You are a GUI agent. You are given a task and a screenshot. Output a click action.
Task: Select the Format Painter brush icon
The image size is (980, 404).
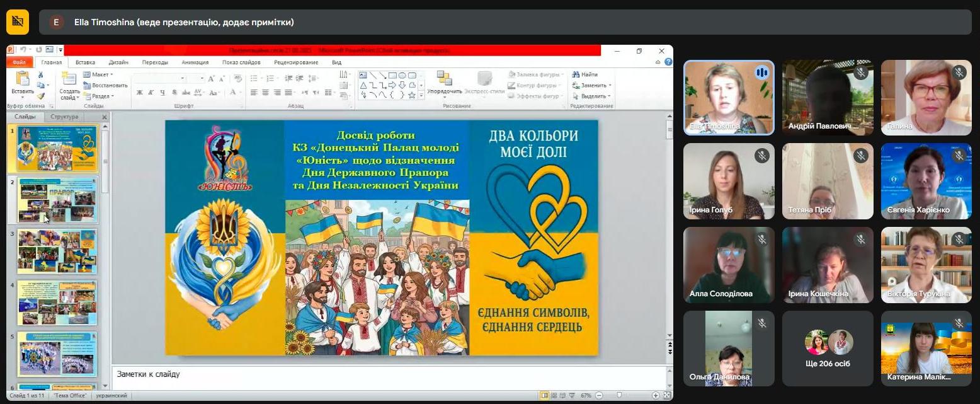pos(40,96)
